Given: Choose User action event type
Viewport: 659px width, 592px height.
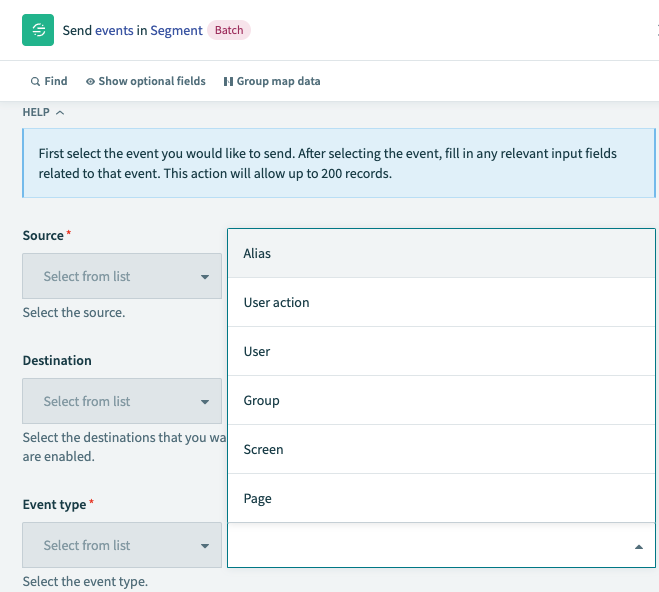Looking at the screenshot, I should pos(441,302).
